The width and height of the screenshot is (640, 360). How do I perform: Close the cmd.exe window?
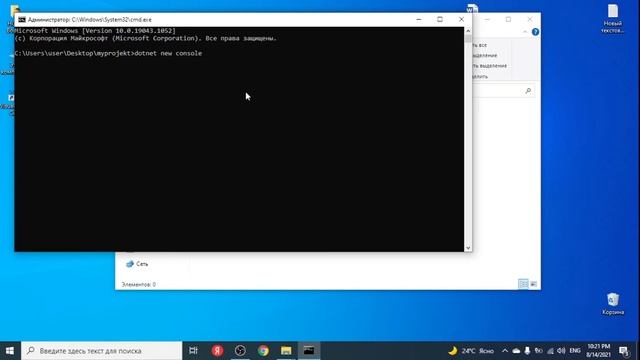[461, 20]
